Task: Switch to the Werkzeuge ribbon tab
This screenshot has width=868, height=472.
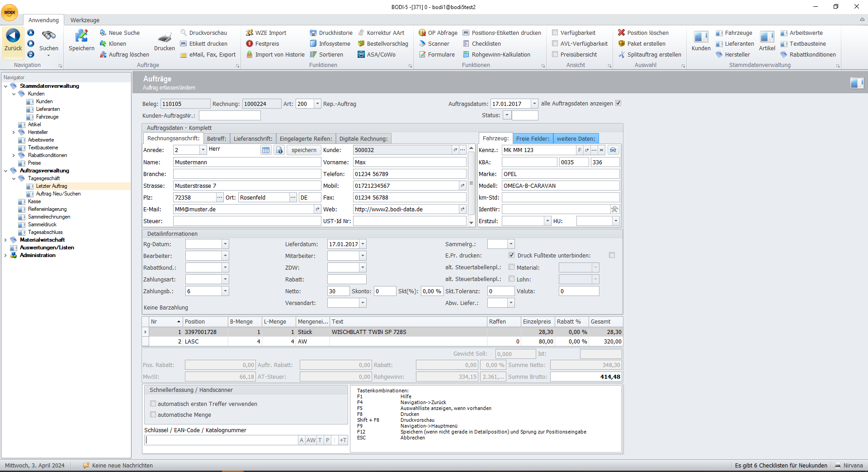Action: pyautogui.click(x=85, y=20)
